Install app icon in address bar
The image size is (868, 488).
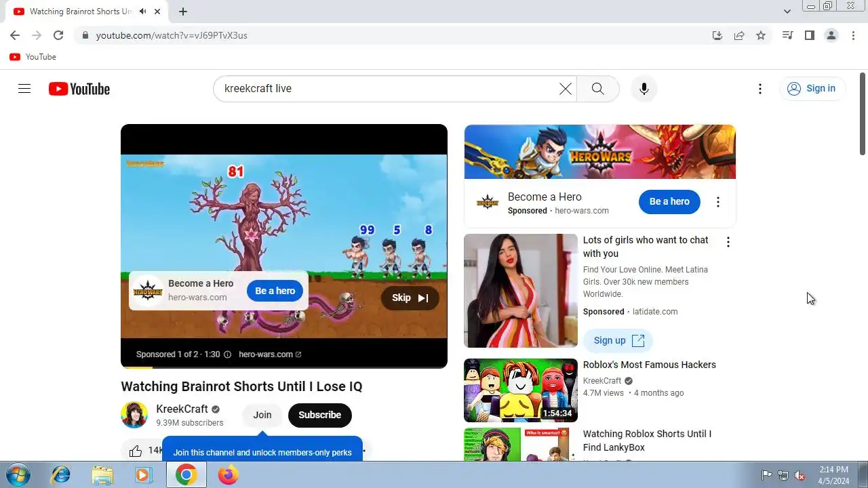tap(717, 35)
